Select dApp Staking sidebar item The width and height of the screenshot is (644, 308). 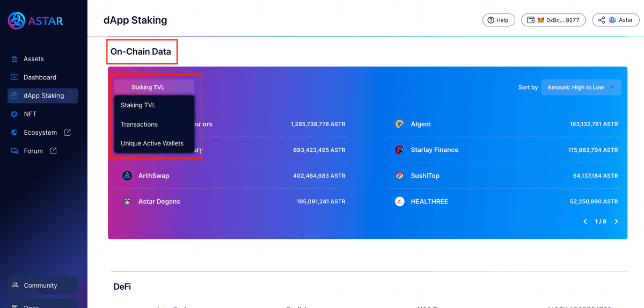42,96
